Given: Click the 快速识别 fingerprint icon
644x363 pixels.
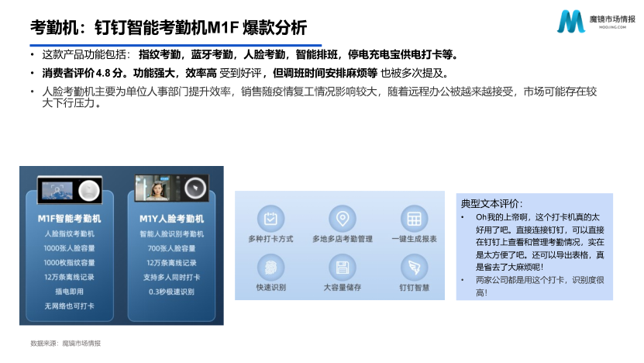Looking at the screenshot, I should coord(270,268).
